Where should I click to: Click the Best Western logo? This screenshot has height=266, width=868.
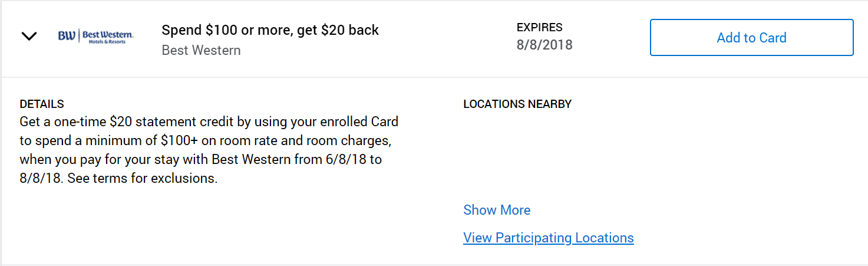pyautogui.click(x=96, y=37)
